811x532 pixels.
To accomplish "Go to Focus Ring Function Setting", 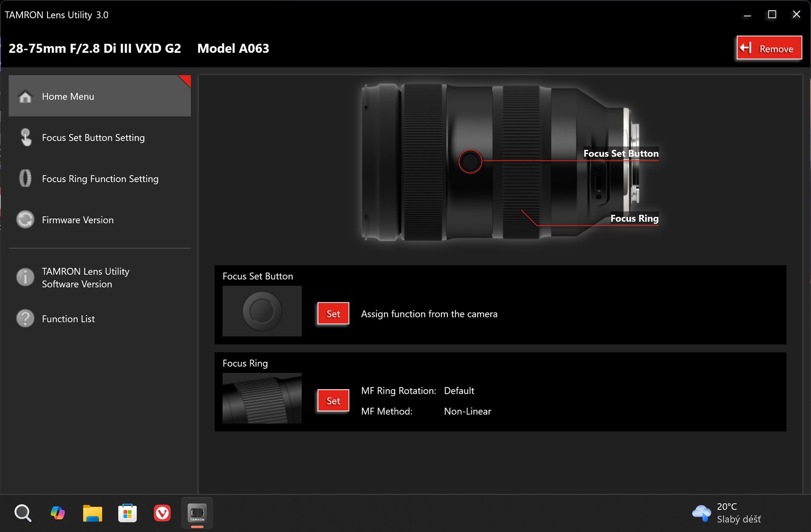I will pos(100,179).
